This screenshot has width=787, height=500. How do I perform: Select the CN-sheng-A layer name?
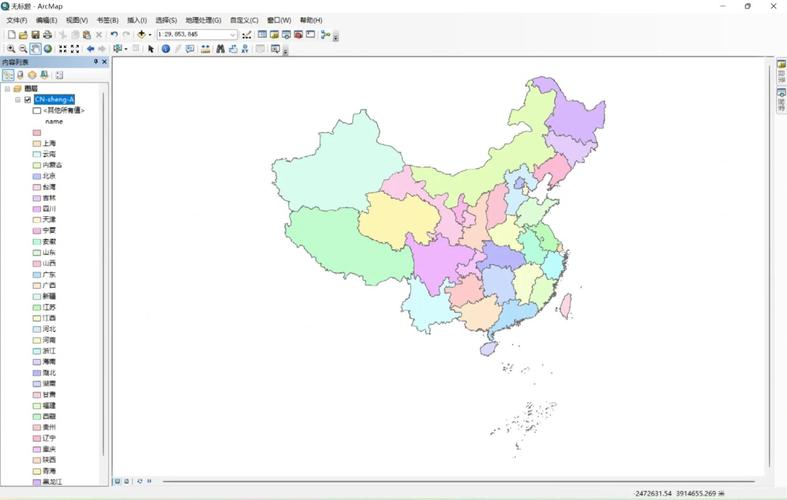55,99
